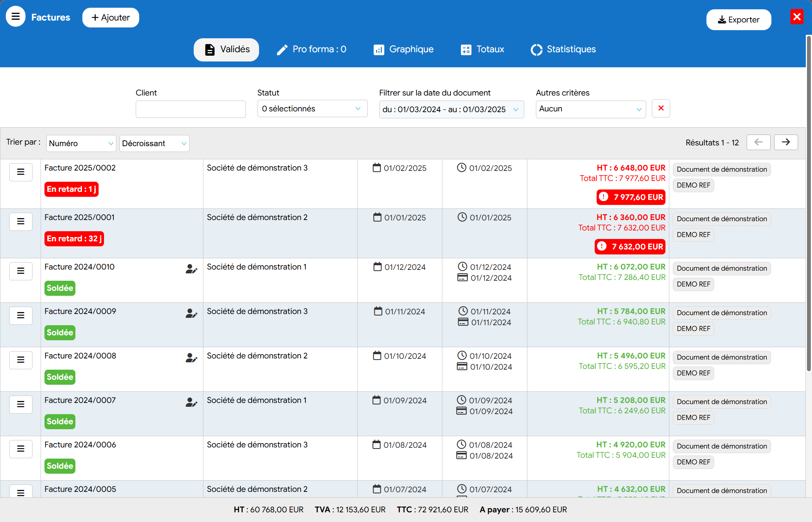Image resolution: width=812 pixels, height=522 pixels.
Task: Open the main hamburger menu
Action: [15, 17]
